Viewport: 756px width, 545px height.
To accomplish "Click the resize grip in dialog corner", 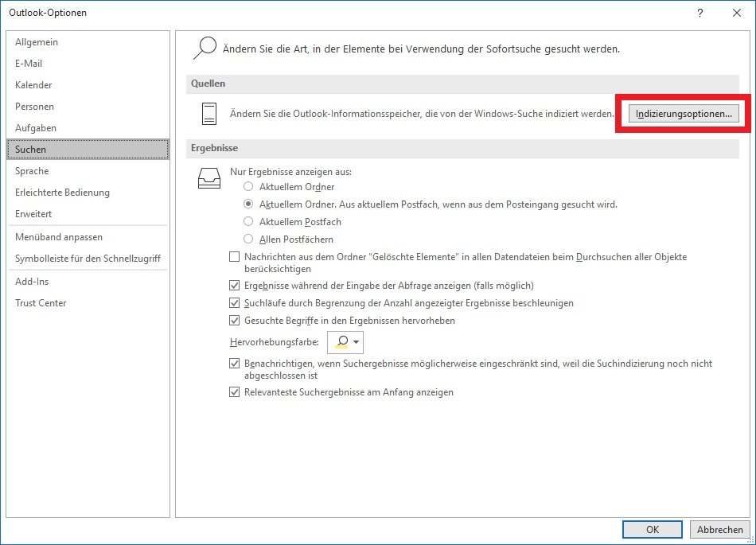I will pyautogui.click(x=751, y=540).
